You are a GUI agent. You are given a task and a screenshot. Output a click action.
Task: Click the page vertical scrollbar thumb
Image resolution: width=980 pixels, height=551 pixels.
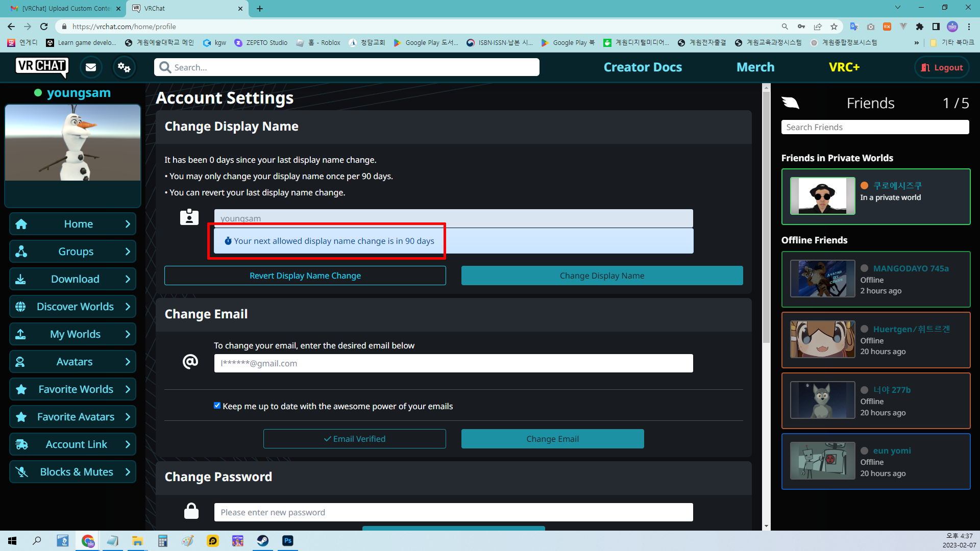coord(766,217)
